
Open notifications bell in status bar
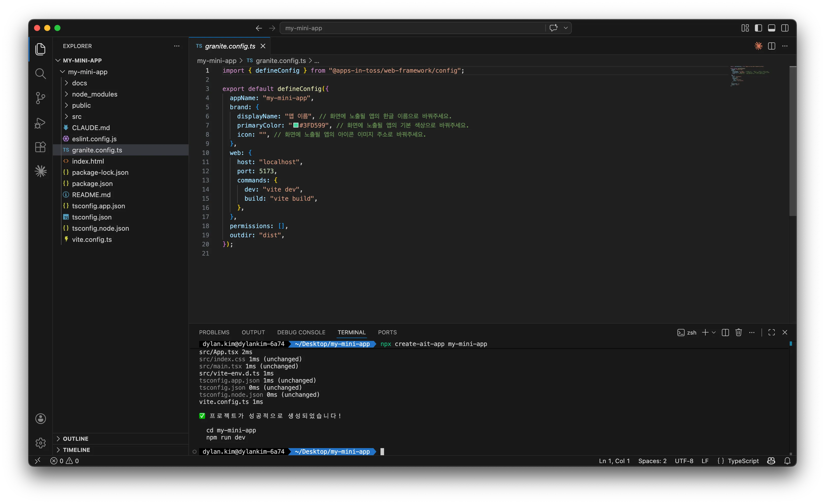coord(787,461)
